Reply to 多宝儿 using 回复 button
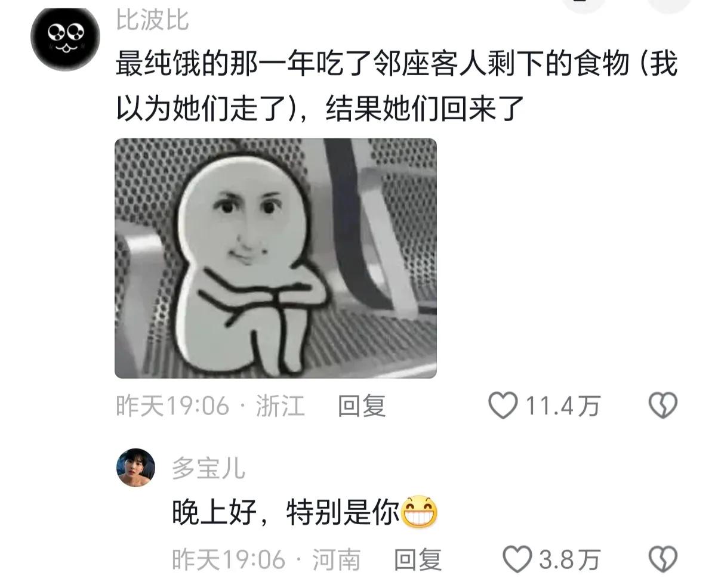Viewport: 715px width, 588px height. [418, 560]
